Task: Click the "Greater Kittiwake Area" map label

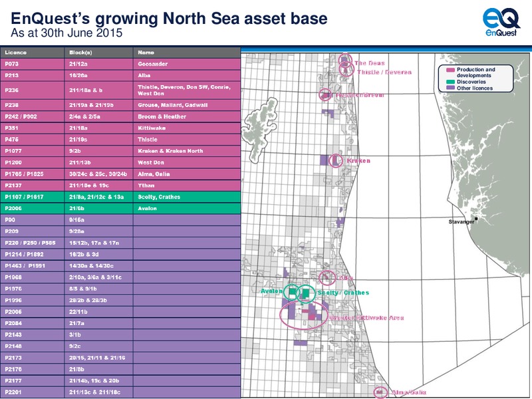Action: pyautogui.click(x=366, y=318)
